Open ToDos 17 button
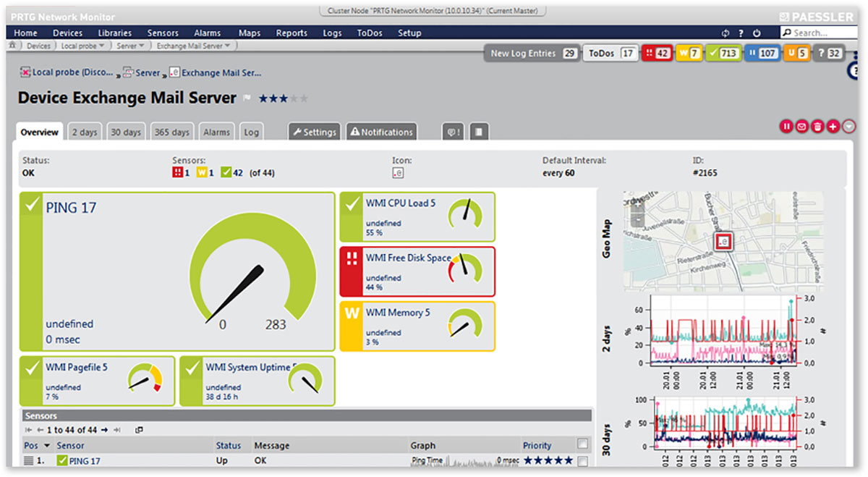The width and height of the screenshot is (868, 477). [611, 54]
